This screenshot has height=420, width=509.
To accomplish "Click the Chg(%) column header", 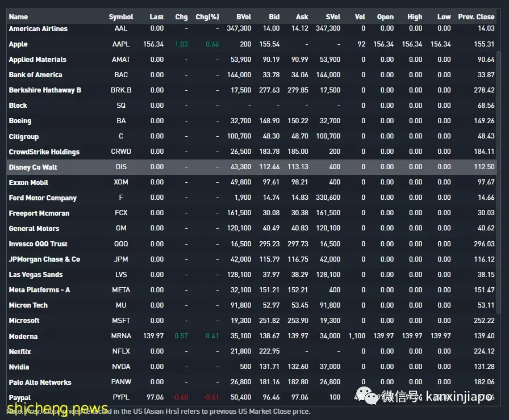I will click(207, 17).
